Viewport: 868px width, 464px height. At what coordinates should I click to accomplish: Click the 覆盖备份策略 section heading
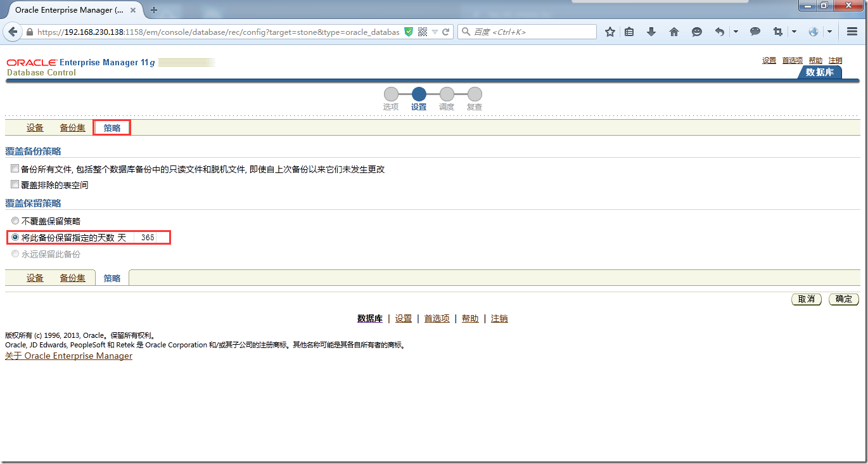tap(33, 151)
